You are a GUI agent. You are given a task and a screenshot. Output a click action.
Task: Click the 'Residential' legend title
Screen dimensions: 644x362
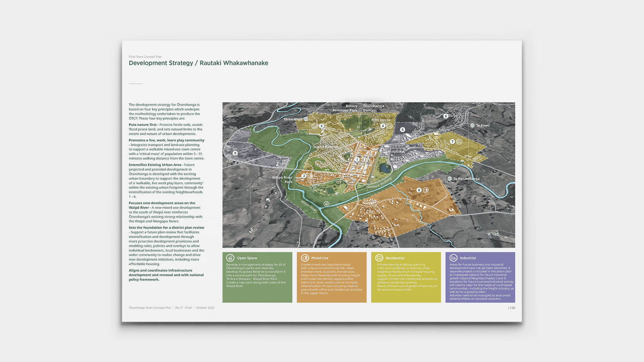395,258
